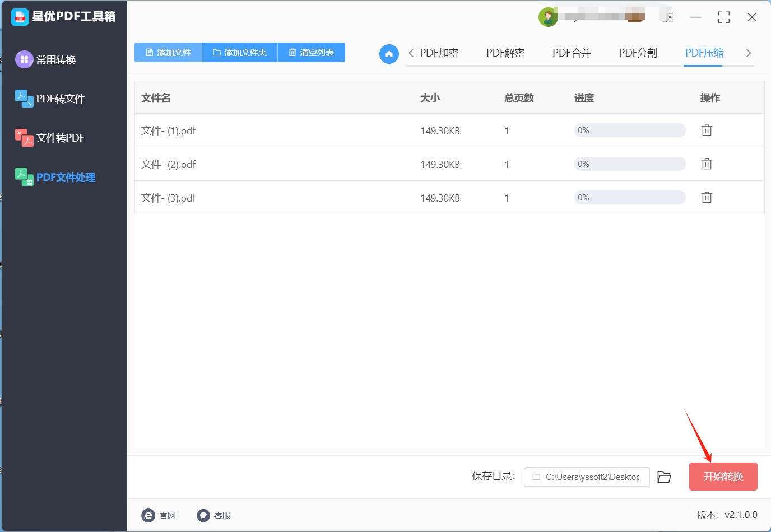
Task: Click the save directory path field
Action: coord(587,477)
